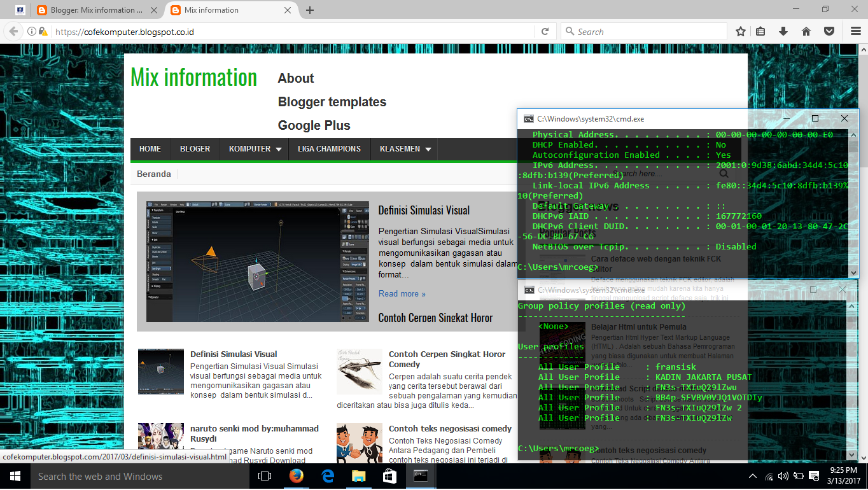Save the page with the Pocket icon
Viewport: 868px width, 490px height.
tap(829, 31)
